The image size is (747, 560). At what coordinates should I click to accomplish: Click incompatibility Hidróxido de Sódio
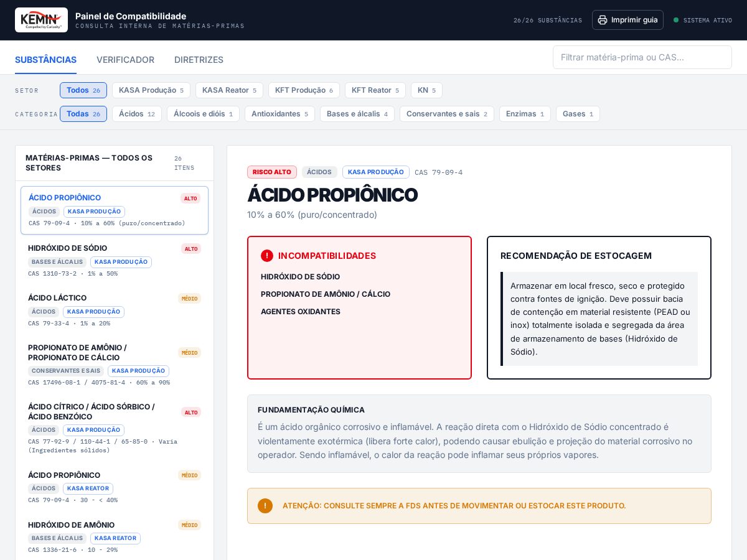pyautogui.click(x=300, y=277)
